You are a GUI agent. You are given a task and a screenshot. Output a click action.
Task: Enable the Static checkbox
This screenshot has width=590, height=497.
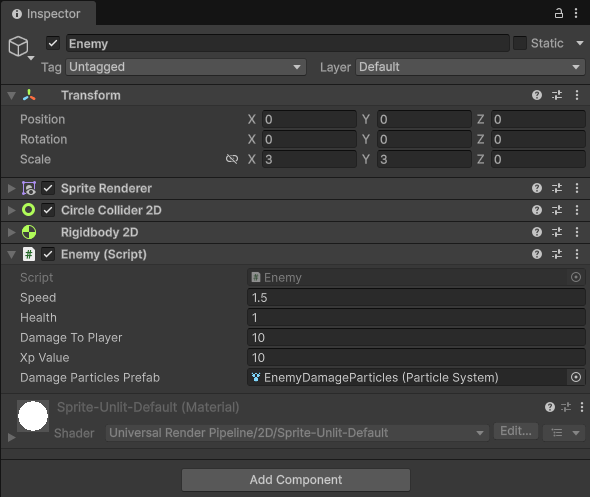[x=520, y=43]
